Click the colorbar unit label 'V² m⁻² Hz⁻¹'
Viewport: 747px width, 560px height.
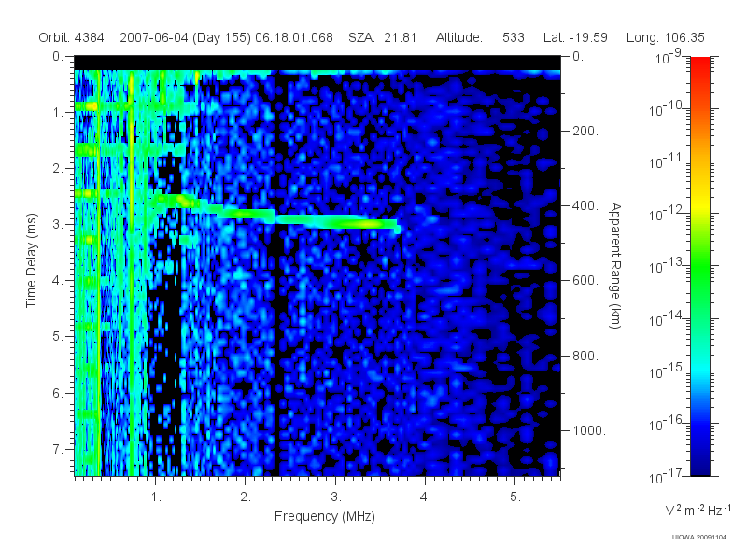(698, 510)
